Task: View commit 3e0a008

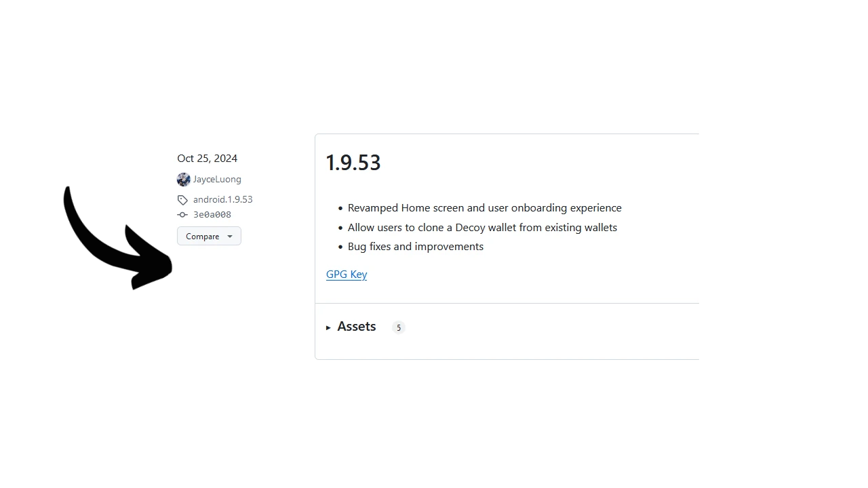Action: click(212, 215)
